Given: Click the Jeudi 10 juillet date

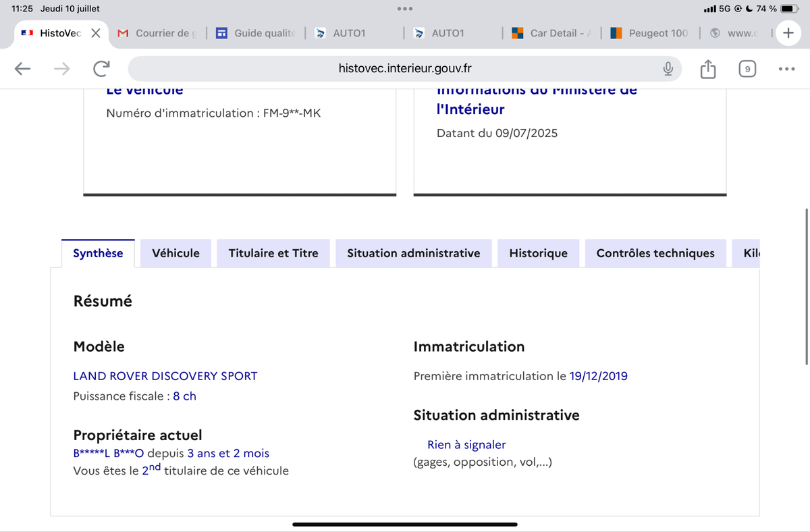Looking at the screenshot, I should tap(70, 9).
